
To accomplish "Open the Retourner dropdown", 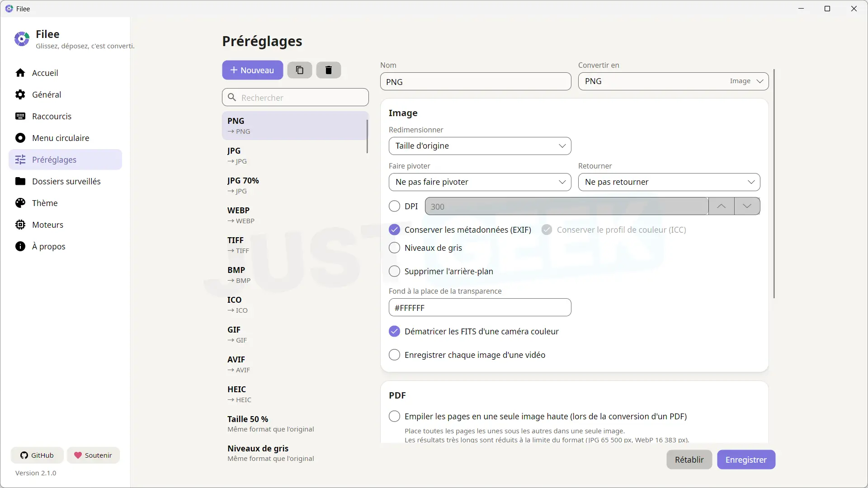I will pos(669,182).
